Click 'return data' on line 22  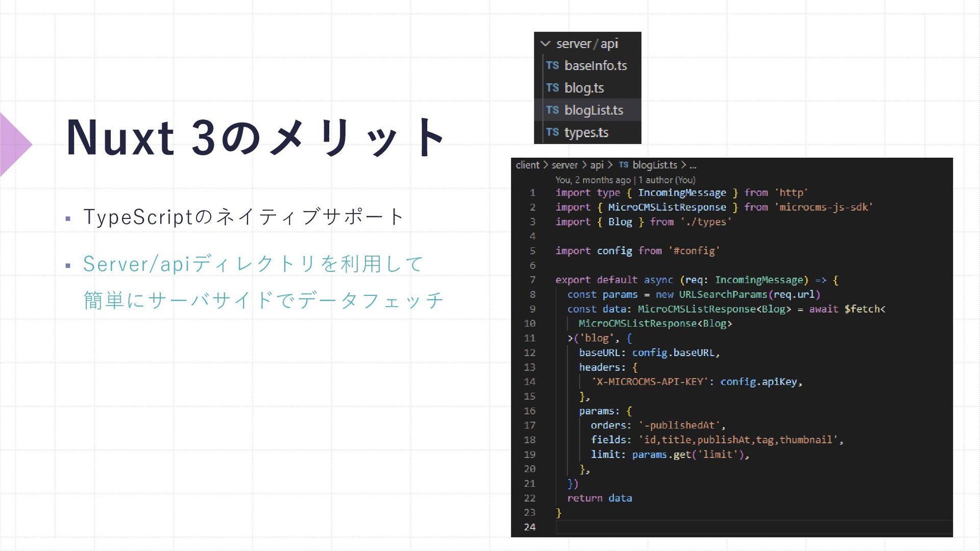pos(600,498)
